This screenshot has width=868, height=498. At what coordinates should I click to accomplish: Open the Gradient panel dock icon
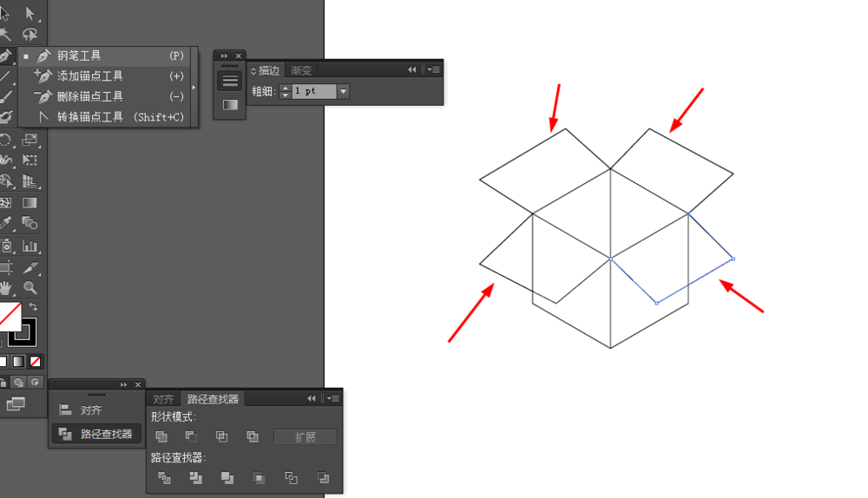230,105
